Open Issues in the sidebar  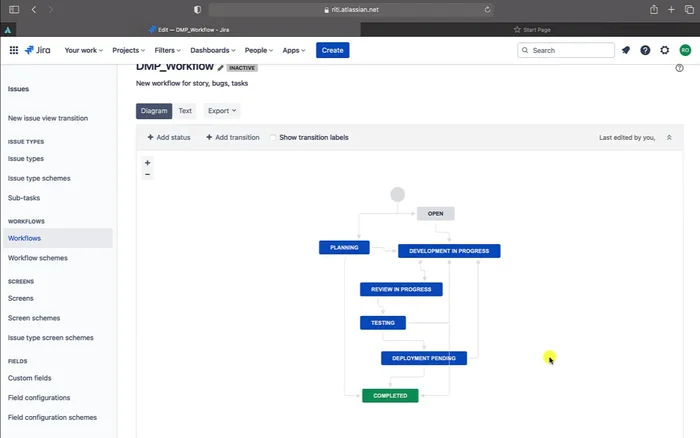18,89
